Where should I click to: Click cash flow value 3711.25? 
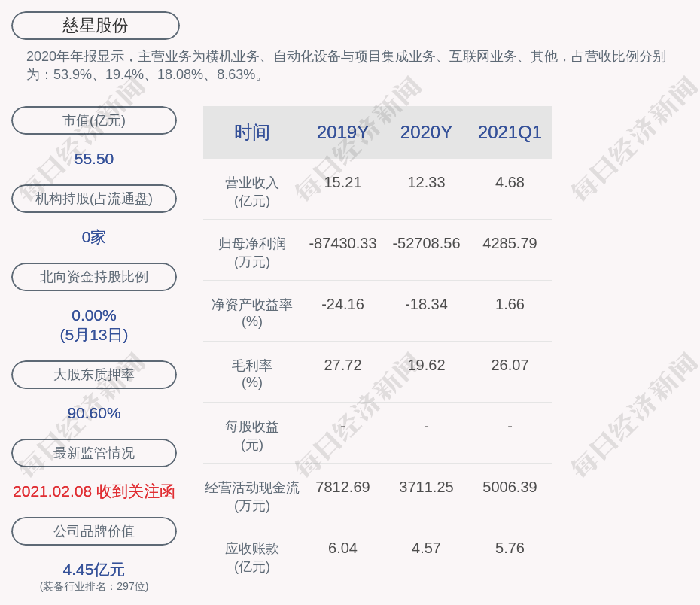pos(426,487)
